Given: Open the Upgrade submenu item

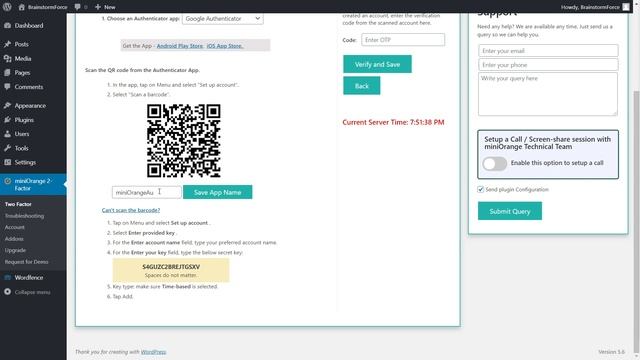Looking at the screenshot, I should click(15, 250).
